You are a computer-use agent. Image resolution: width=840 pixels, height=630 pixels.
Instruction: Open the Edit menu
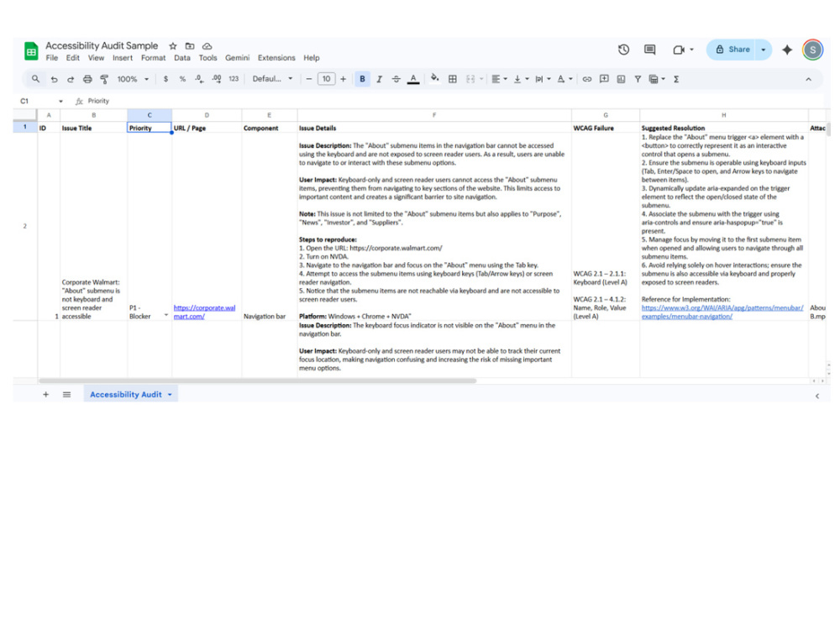(x=73, y=58)
